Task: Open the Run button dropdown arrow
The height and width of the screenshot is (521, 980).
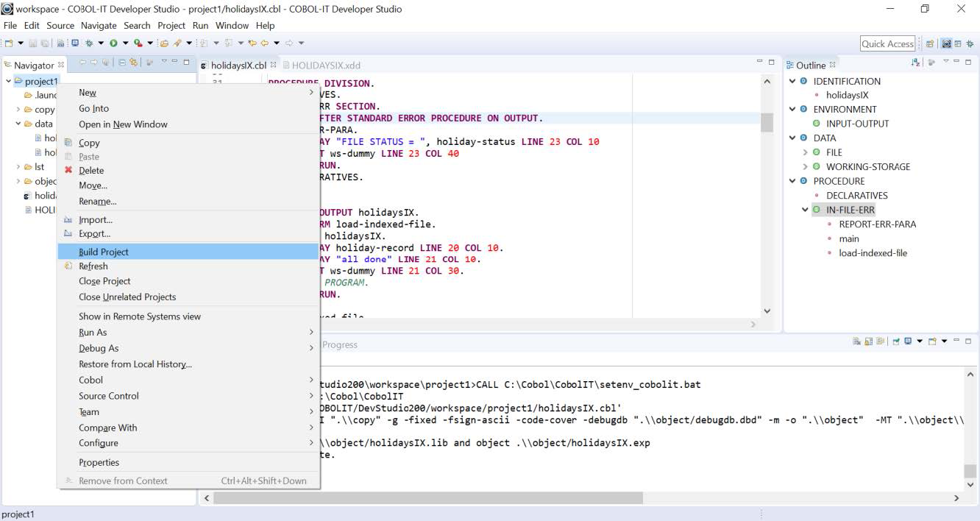Action: click(x=125, y=43)
